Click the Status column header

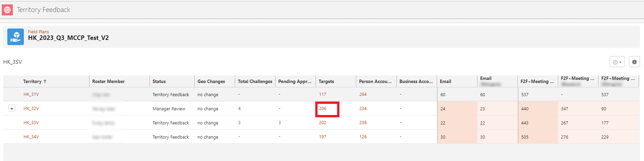(159, 82)
